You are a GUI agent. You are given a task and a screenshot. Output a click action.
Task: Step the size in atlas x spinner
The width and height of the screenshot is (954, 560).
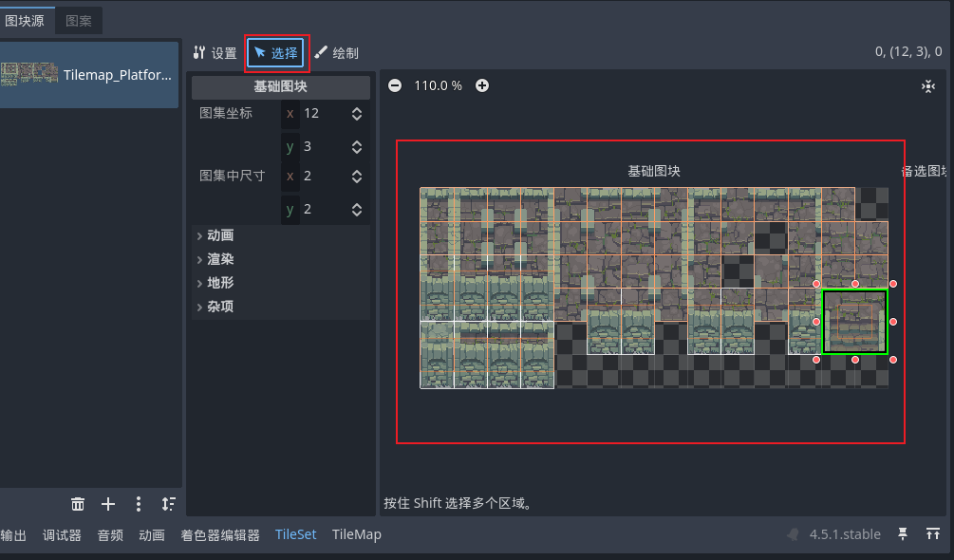pyautogui.click(x=357, y=177)
